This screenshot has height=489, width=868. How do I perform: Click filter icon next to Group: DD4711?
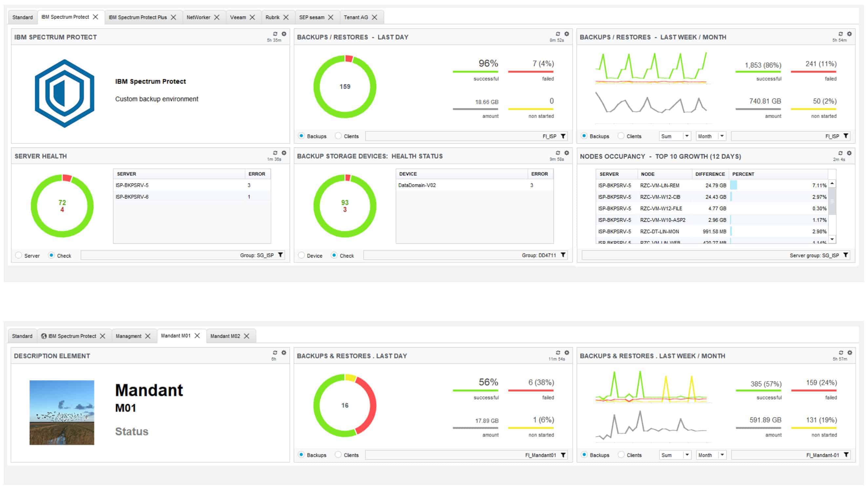click(563, 255)
